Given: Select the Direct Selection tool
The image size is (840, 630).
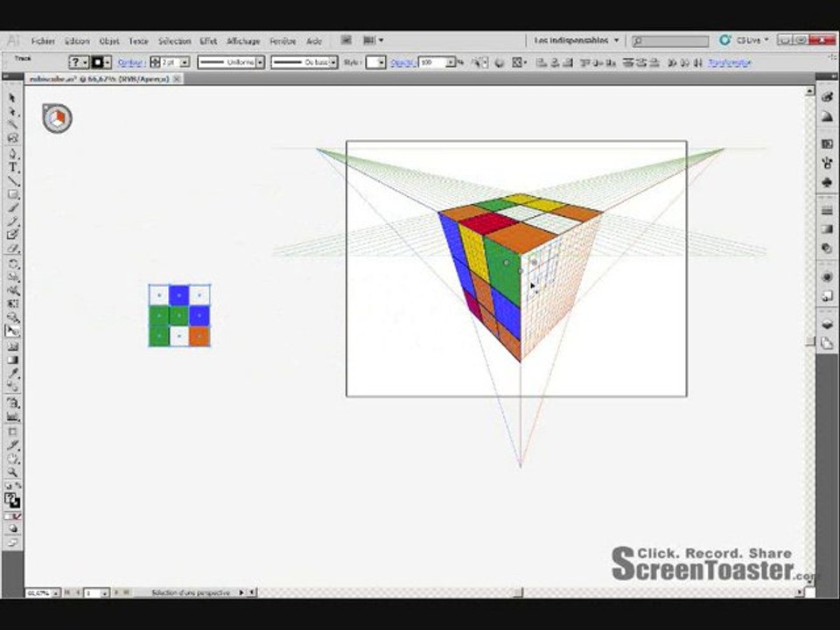Looking at the screenshot, I should click(13, 111).
